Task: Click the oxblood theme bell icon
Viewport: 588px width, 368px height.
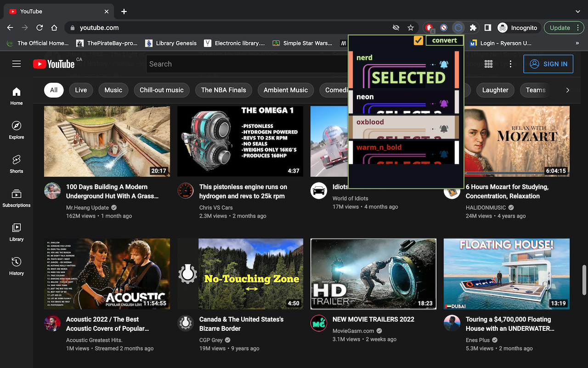Action: [444, 129]
